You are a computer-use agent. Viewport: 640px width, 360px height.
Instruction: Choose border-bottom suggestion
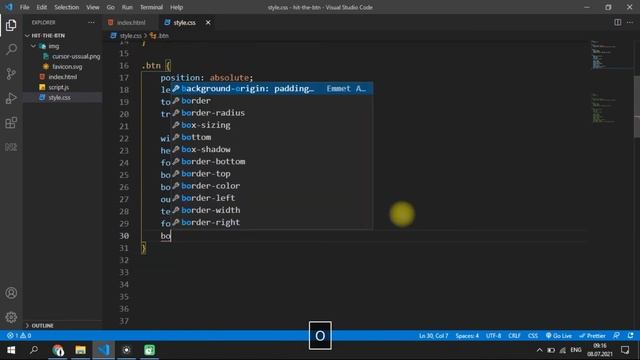271,162
